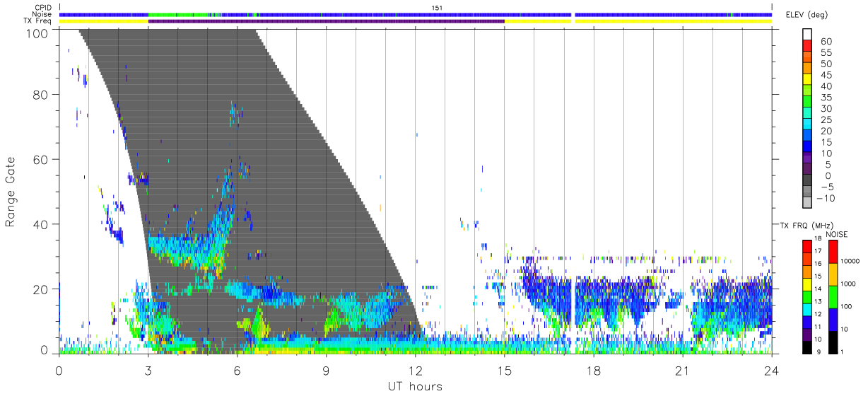The image size is (868, 401).
Task: Click x-axis tick label '21'
Action: 682,370
